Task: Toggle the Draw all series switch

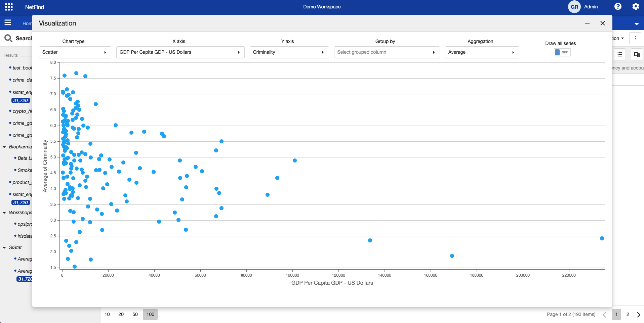Action: [562, 52]
